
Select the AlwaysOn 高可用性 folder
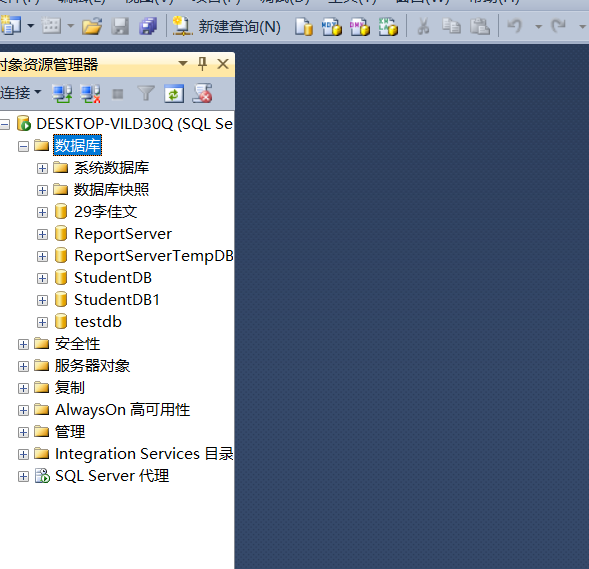tap(122, 410)
